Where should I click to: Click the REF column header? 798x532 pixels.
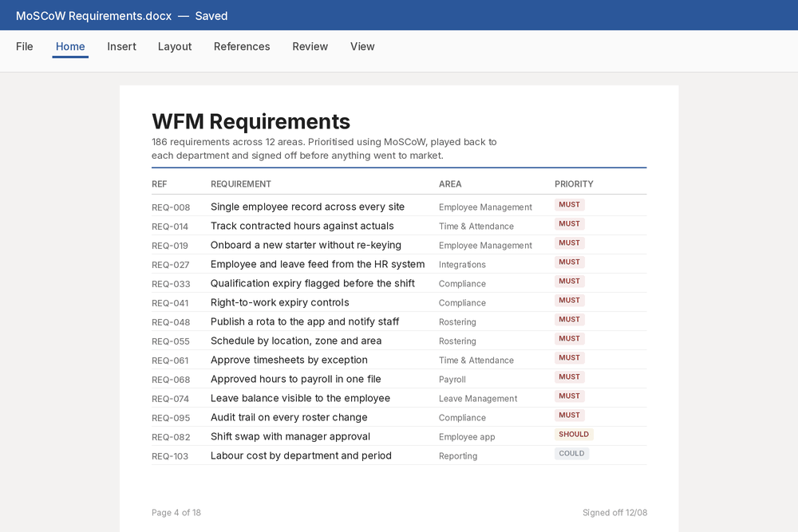click(160, 184)
